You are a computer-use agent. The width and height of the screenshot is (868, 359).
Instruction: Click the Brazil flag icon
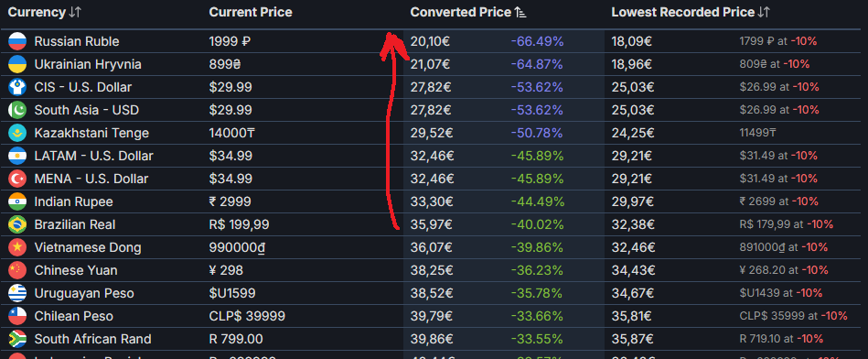pyautogui.click(x=17, y=224)
